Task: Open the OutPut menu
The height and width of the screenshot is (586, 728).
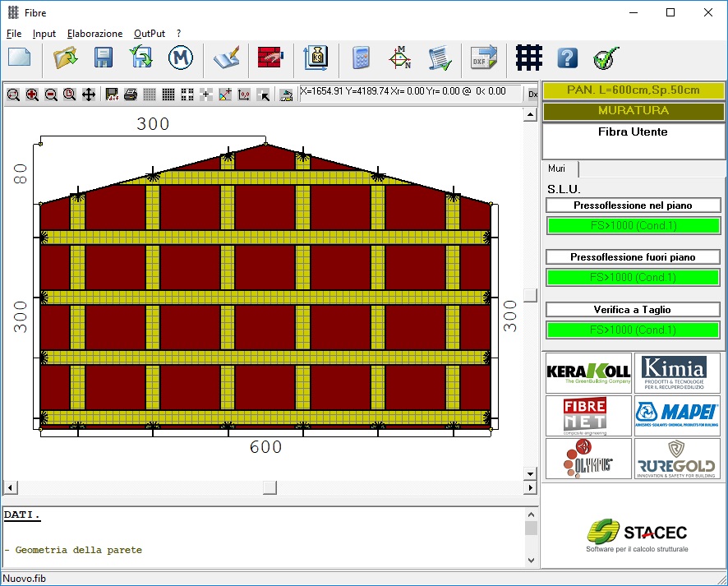Action: click(150, 34)
